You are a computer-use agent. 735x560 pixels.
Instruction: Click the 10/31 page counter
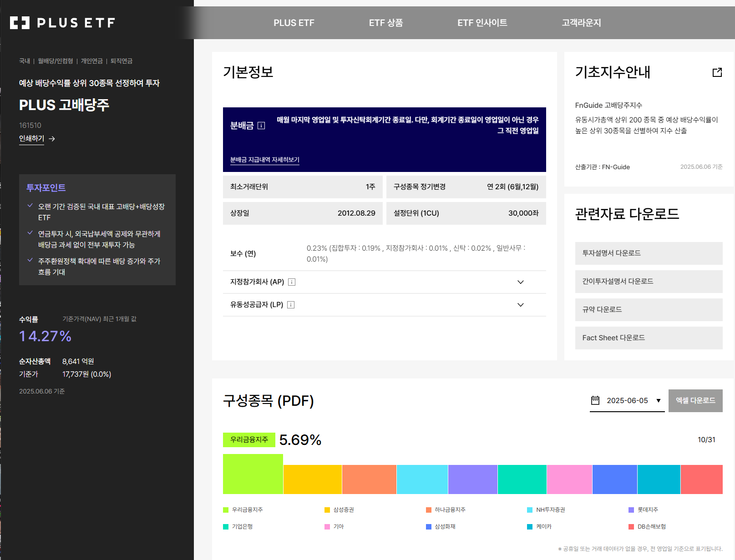point(706,440)
